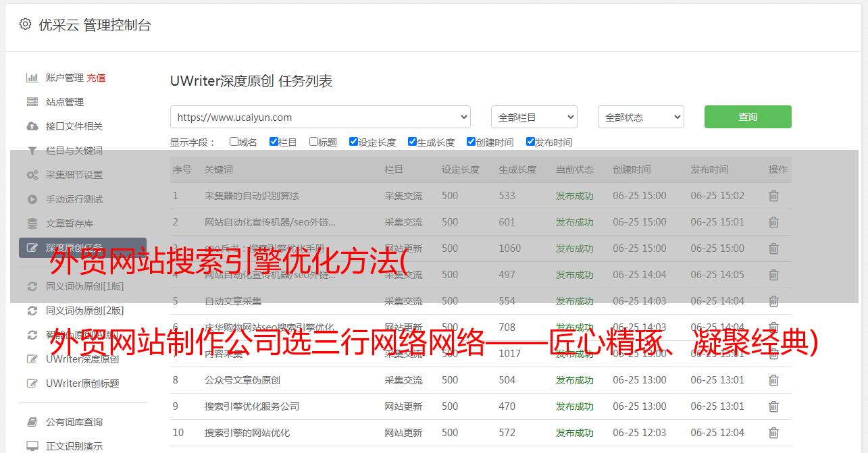Open UWriter深度原创 sidebar entry
This screenshot has height=453, width=868.
(82, 359)
